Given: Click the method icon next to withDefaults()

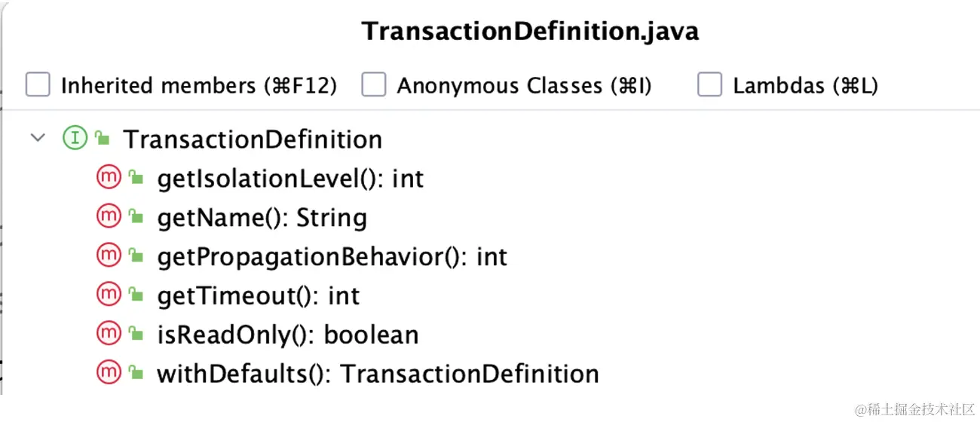Looking at the screenshot, I should click(x=109, y=372).
